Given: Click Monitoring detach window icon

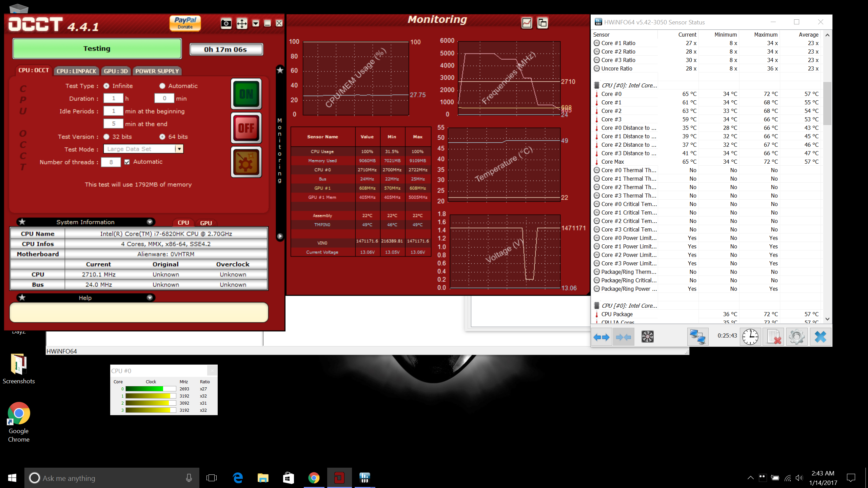Looking at the screenshot, I should pyautogui.click(x=542, y=23).
